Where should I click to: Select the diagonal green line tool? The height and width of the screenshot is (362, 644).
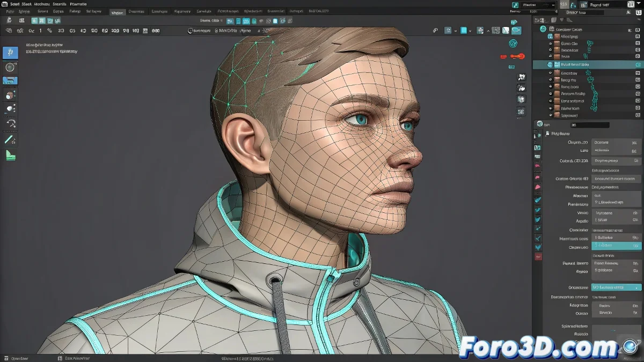pyautogui.click(x=10, y=139)
